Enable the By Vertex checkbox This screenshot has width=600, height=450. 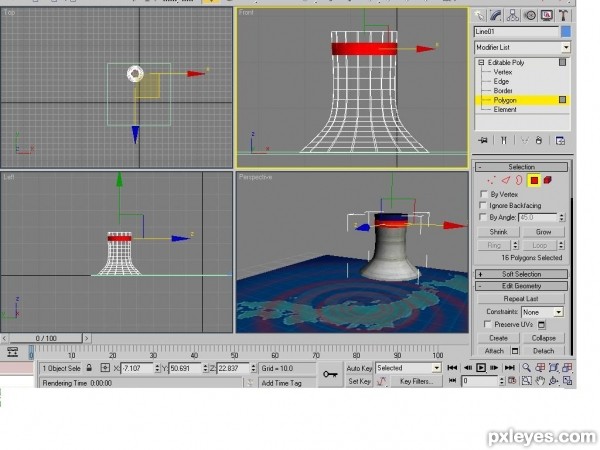(484, 194)
